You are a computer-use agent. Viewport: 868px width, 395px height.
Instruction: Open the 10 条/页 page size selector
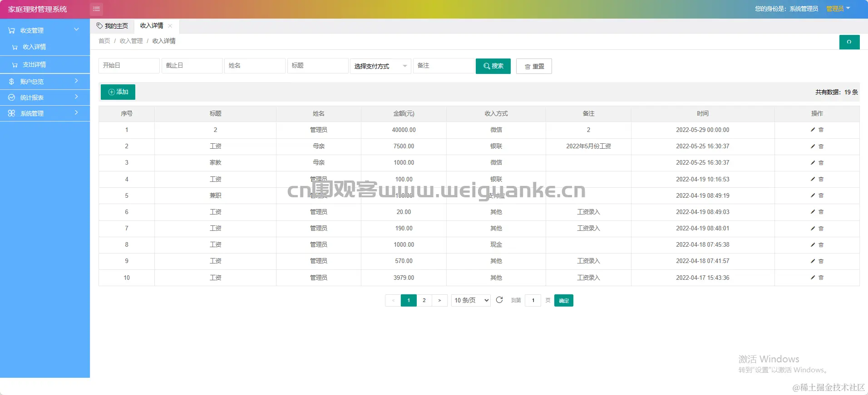(x=471, y=300)
